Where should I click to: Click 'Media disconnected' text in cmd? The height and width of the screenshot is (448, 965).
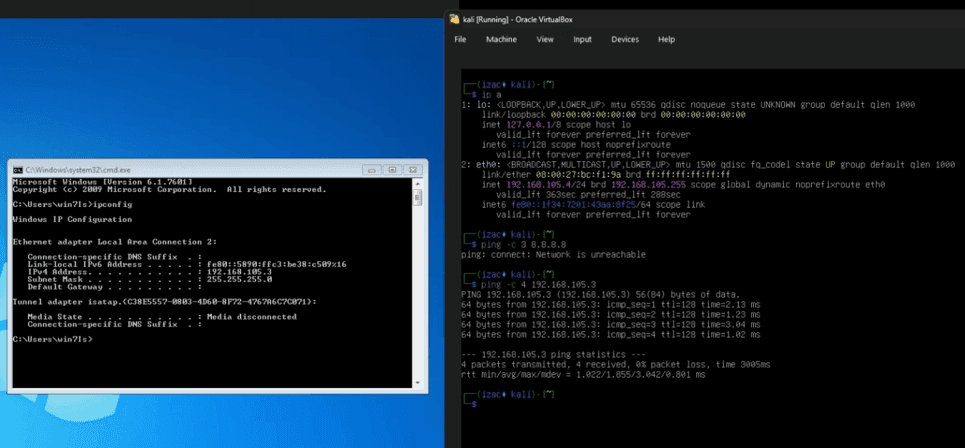251,316
